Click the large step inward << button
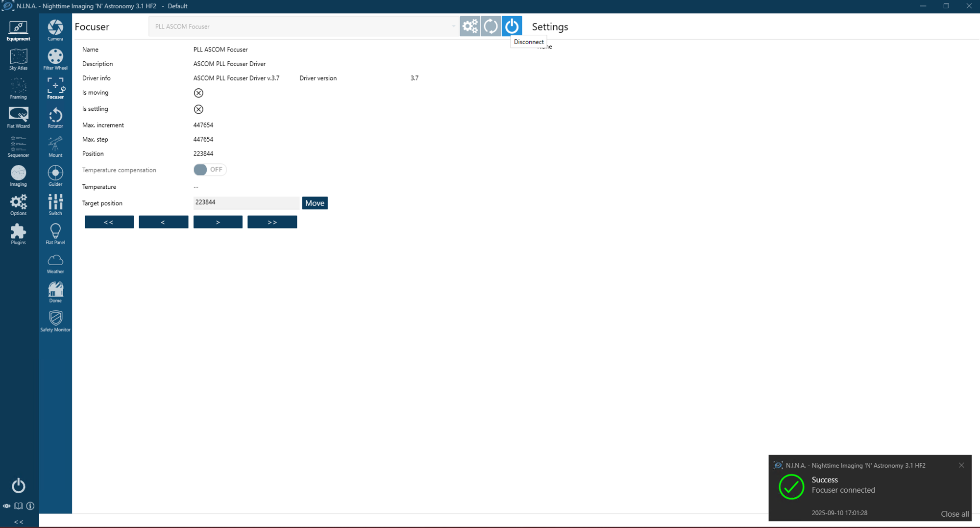The image size is (980, 528). point(109,222)
